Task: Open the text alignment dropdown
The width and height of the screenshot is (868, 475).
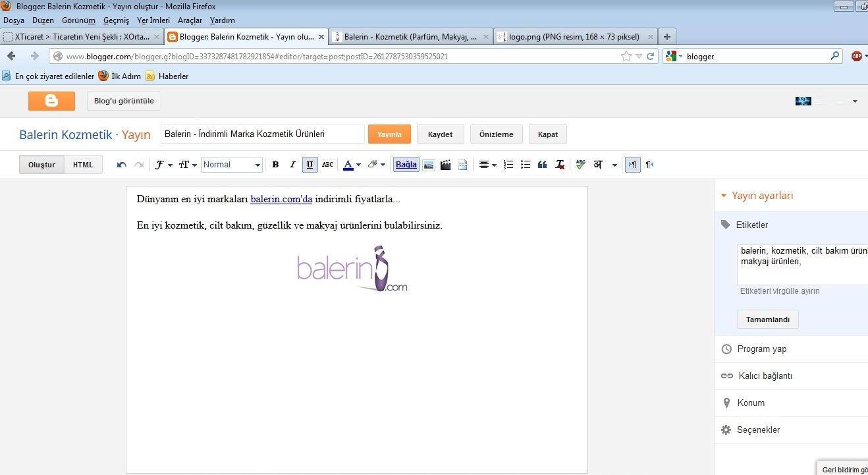Action: tap(487, 165)
